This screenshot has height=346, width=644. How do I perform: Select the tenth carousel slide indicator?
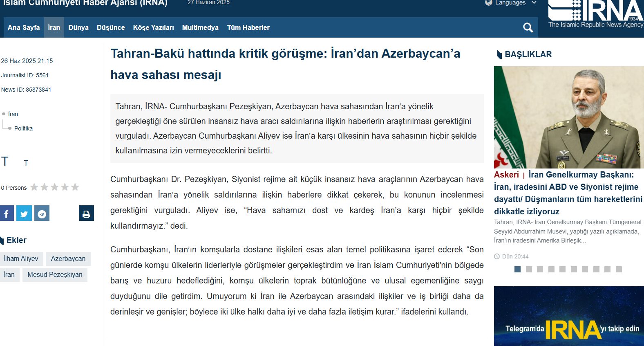pyautogui.click(x=619, y=269)
